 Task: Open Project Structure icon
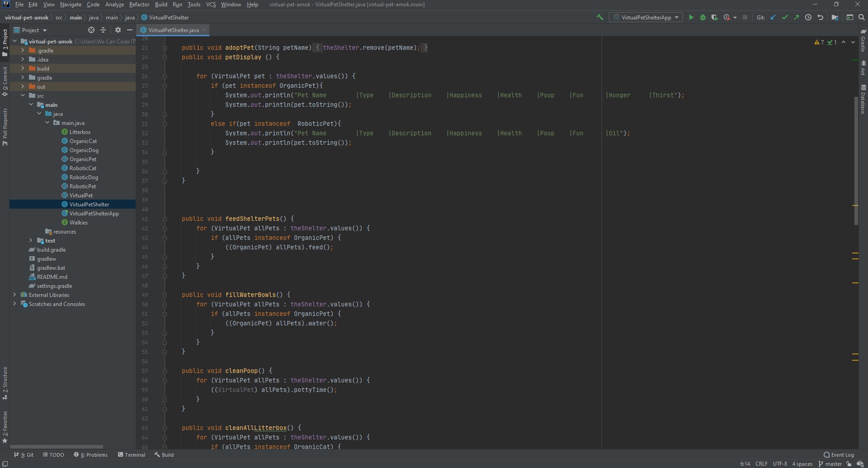click(835, 17)
